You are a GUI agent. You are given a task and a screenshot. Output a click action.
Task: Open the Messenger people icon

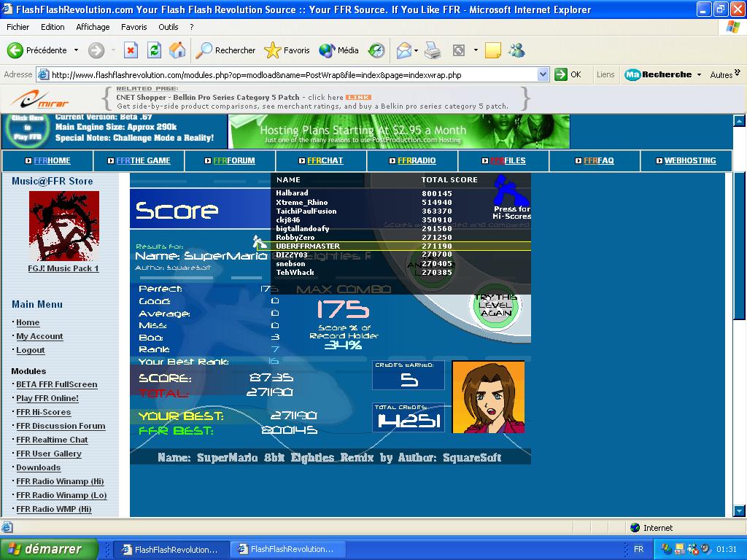pos(516,50)
